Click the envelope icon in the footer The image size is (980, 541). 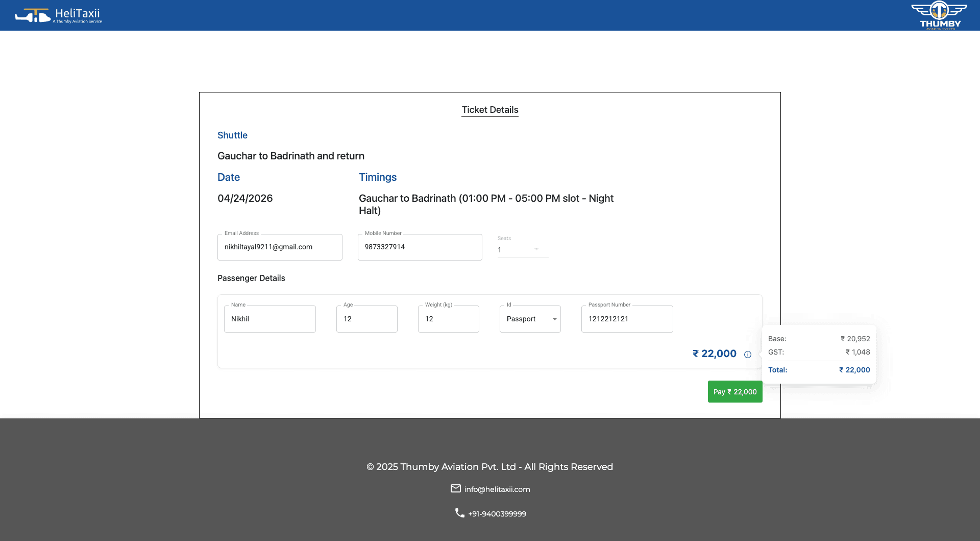456,488
